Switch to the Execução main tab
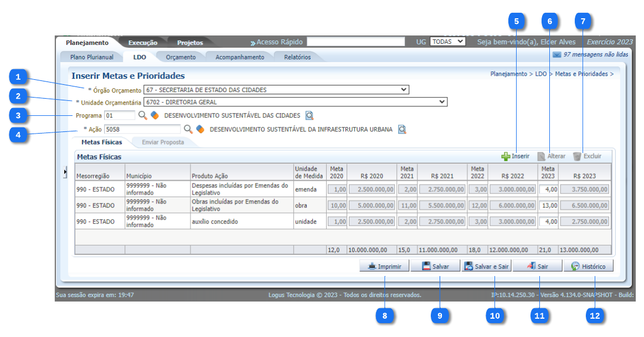Image resolution: width=644 pixels, height=337 pixels. click(x=143, y=43)
